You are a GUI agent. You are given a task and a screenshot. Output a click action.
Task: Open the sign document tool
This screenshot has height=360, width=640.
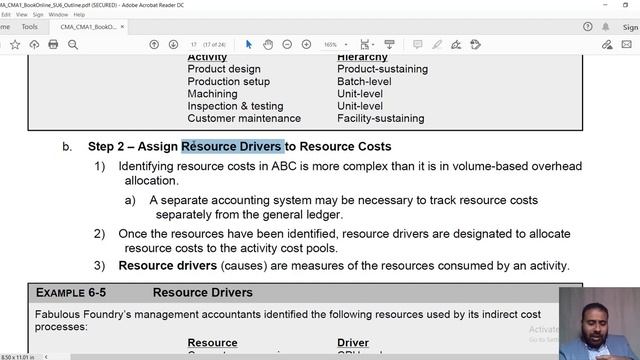[x=456, y=44]
